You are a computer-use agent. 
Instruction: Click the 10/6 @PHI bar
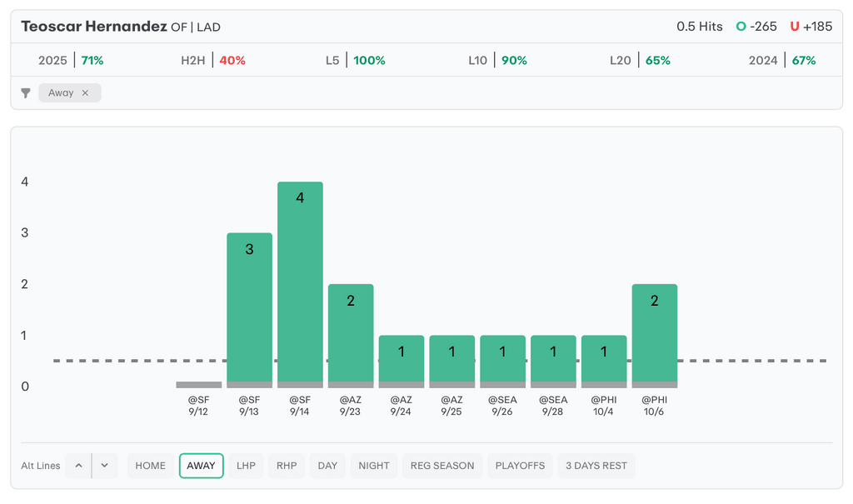(x=655, y=335)
